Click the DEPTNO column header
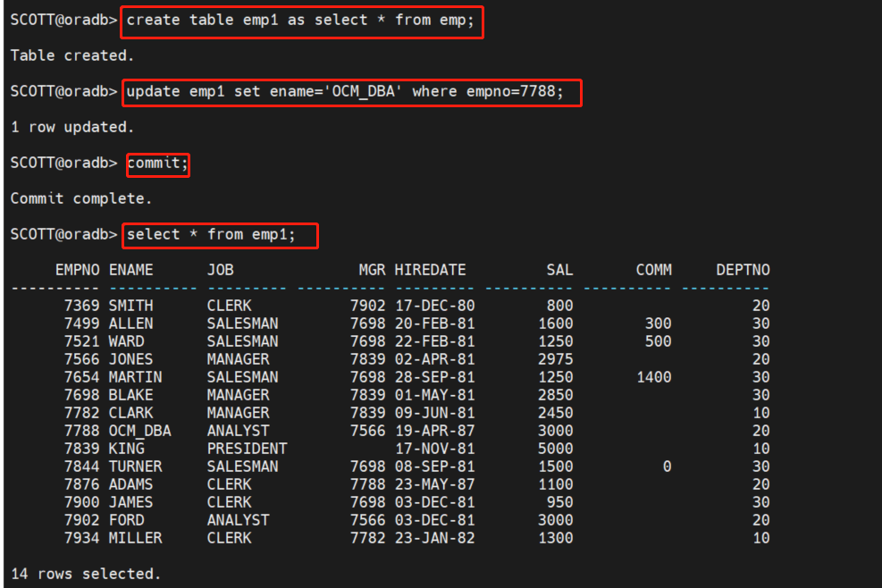The image size is (882, 588). tap(743, 270)
